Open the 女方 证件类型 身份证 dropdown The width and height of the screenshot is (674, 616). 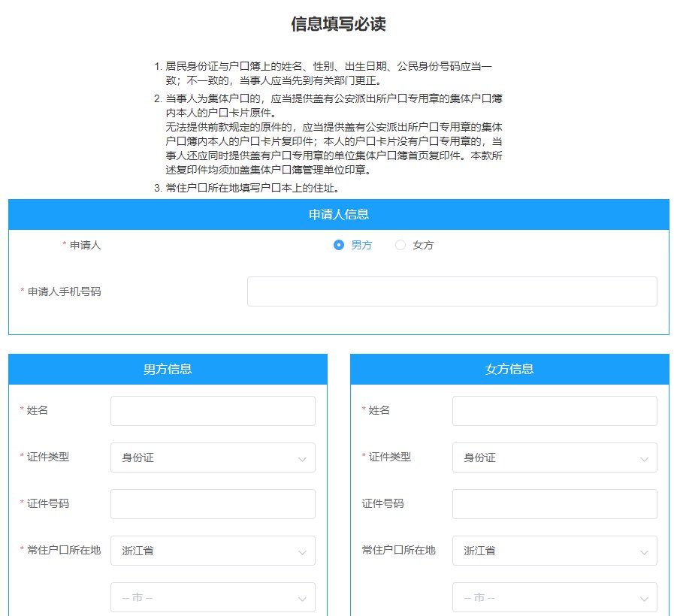coord(555,457)
